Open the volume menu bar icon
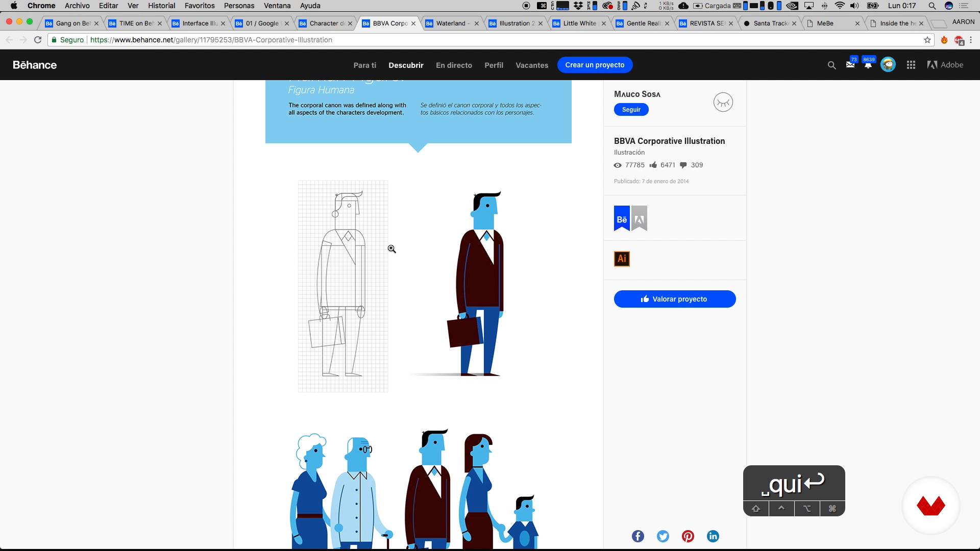Viewport: 980px width, 551px height. (x=855, y=6)
